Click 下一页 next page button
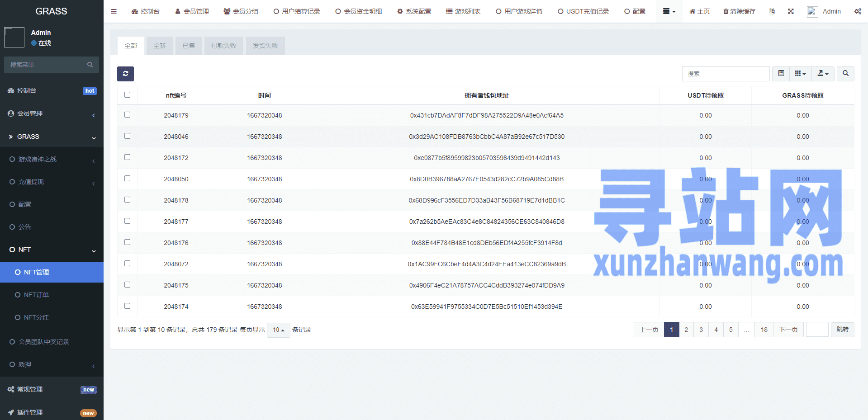 788,330
